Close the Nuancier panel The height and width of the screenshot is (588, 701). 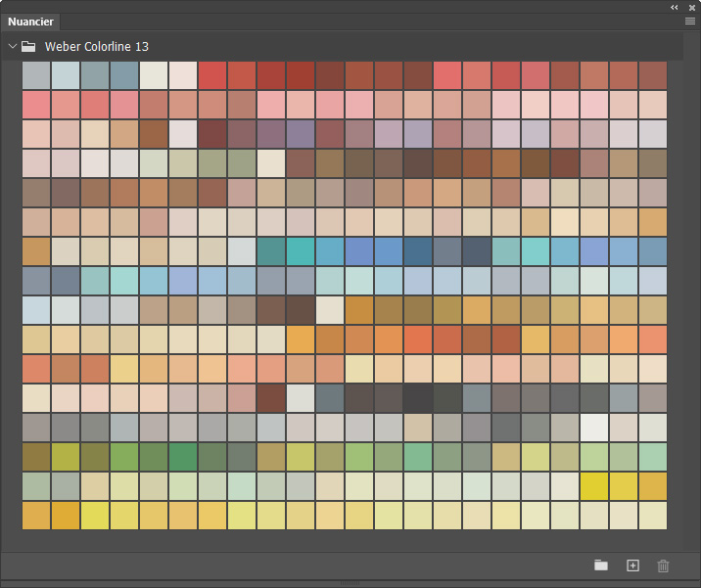pyautogui.click(x=691, y=8)
